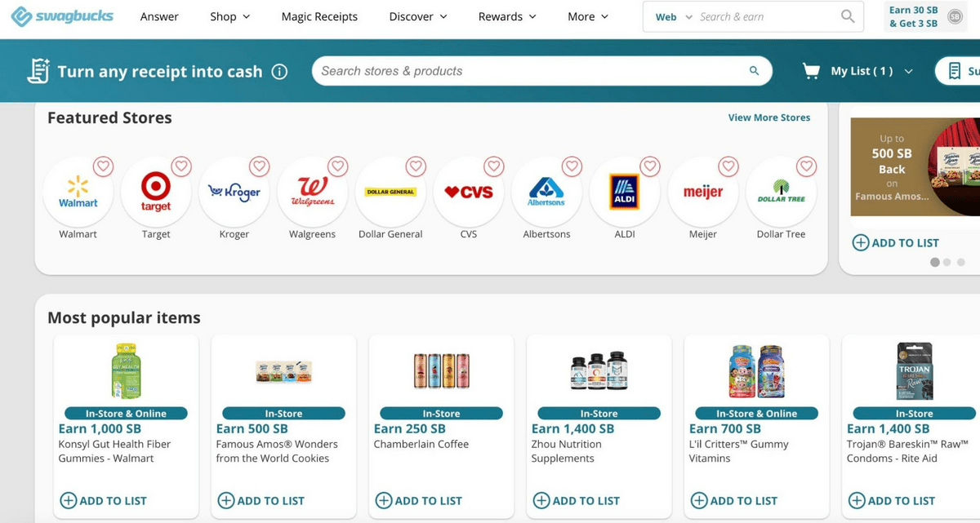Open the Walmart store logo

(78, 193)
